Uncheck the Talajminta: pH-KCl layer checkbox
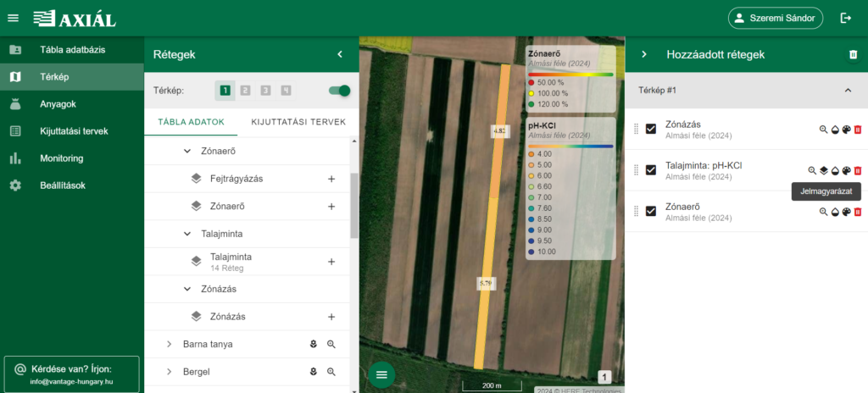 coord(651,170)
